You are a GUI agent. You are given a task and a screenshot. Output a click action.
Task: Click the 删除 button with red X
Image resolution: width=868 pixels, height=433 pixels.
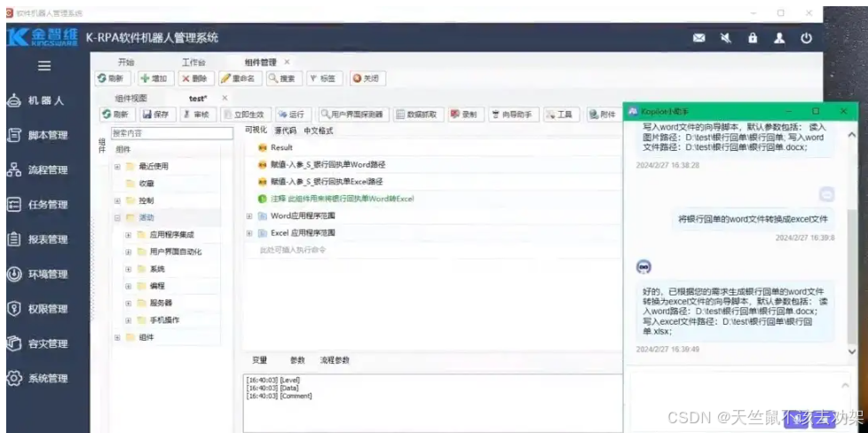click(x=196, y=79)
